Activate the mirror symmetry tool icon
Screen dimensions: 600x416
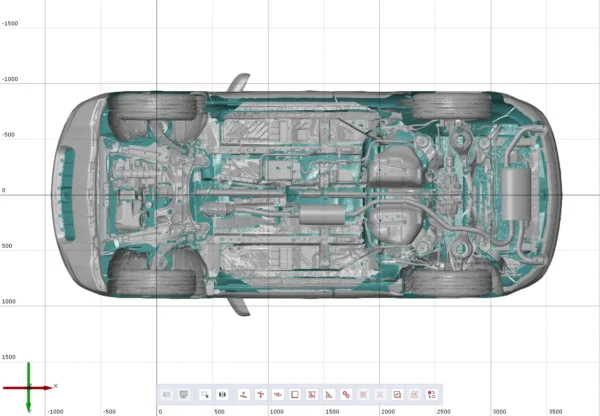tap(222, 394)
